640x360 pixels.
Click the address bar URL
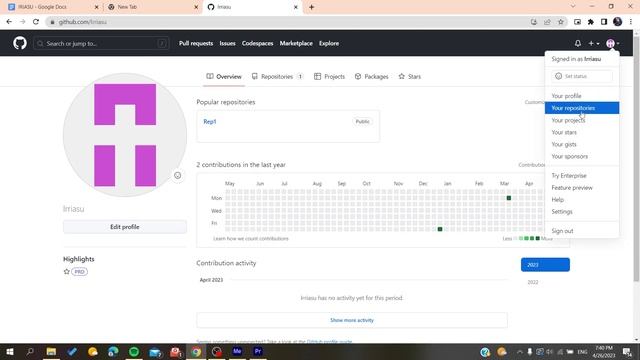click(82, 22)
